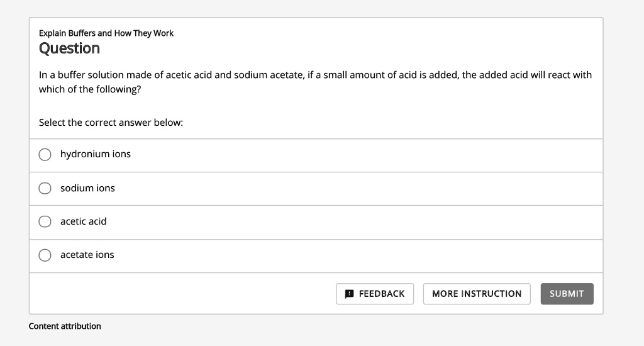Click the 'Explain Buffers and How They Work' title
Viewport: 644px width, 346px height.
[x=106, y=33]
